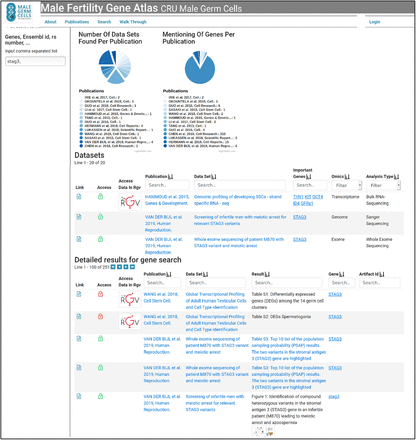The image size is (416, 440).
Task: Focus Publication search box in Datasets table
Action: (x=167, y=185)
